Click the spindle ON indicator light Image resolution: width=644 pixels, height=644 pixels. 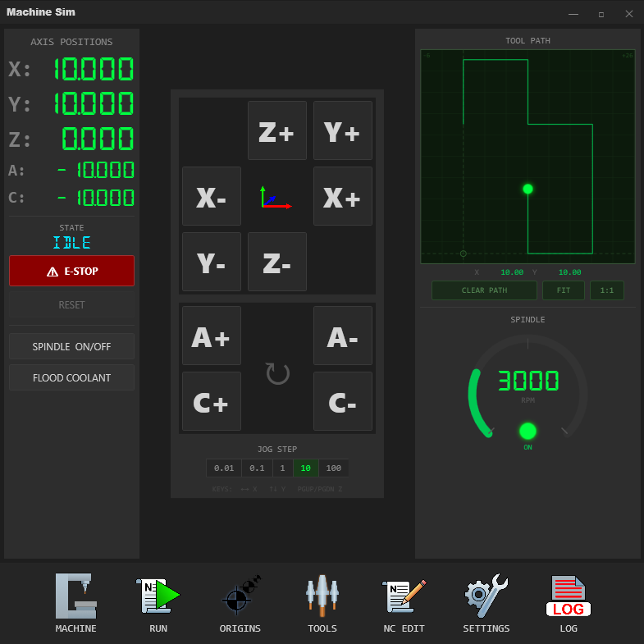click(528, 432)
